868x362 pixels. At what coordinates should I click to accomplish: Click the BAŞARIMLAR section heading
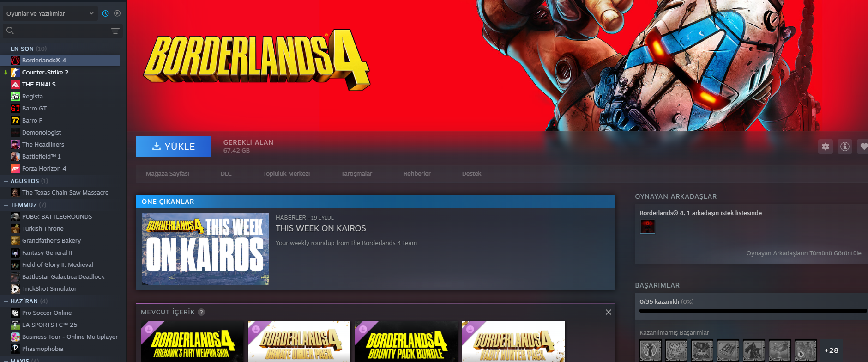click(x=657, y=286)
